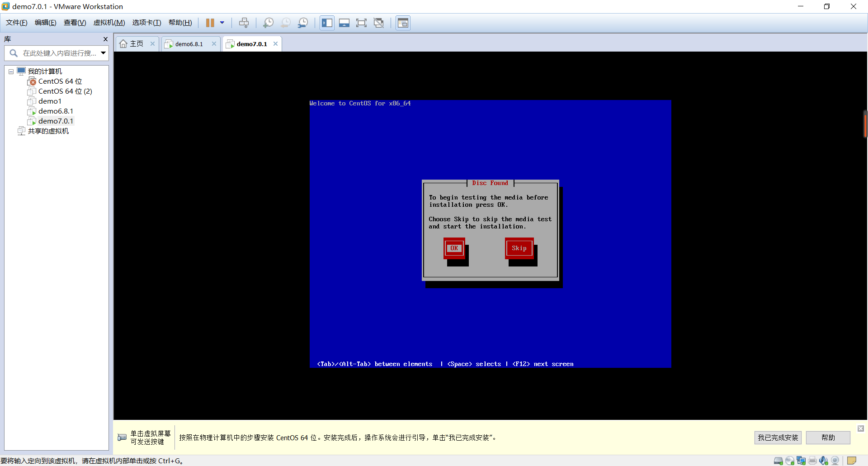
Task: Click send Ctrl+Alt+Del toolbar icon
Action: 244,23
